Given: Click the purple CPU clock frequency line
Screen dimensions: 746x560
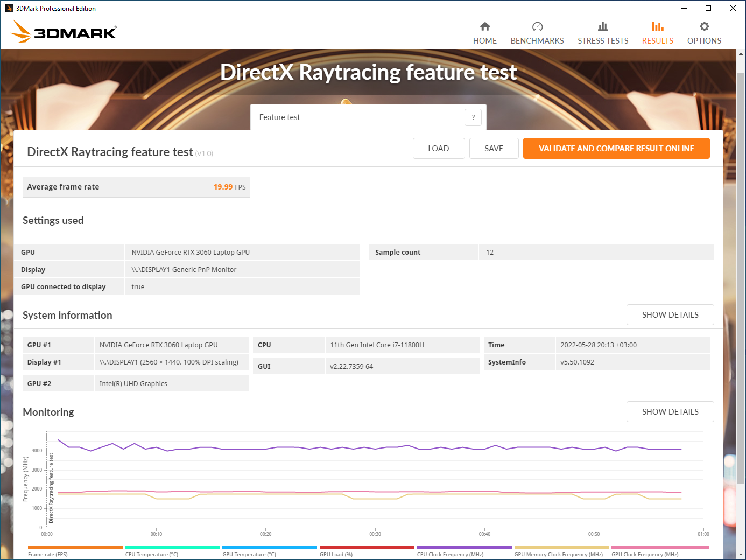Looking at the screenshot, I should click(369, 447).
